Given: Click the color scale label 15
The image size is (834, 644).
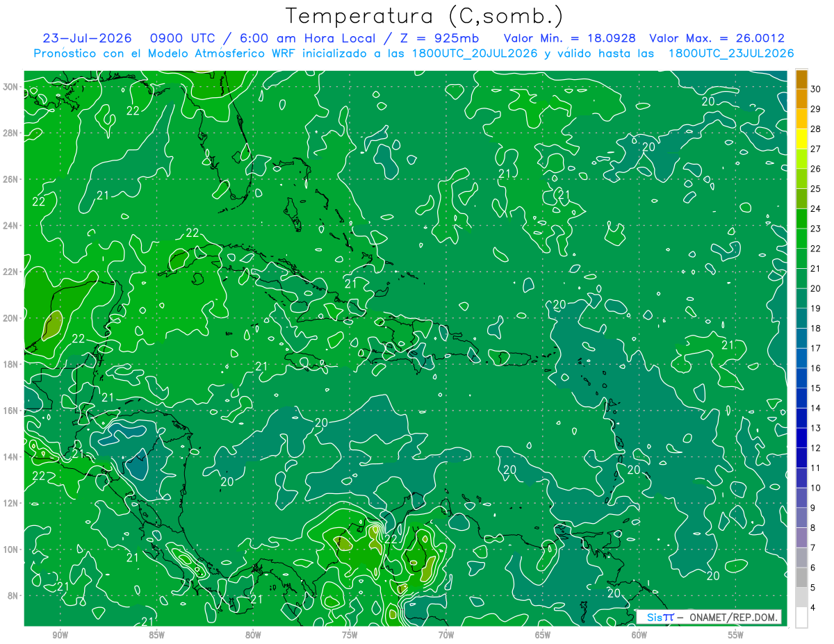Looking at the screenshot, I should coord(816,388).
